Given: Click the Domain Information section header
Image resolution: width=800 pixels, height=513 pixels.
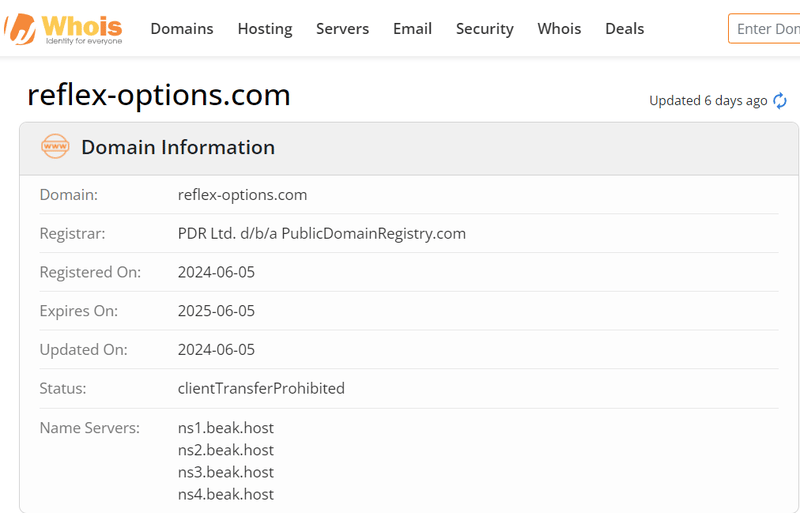Looking at the screenshot, I should click(x=178, y=147).
